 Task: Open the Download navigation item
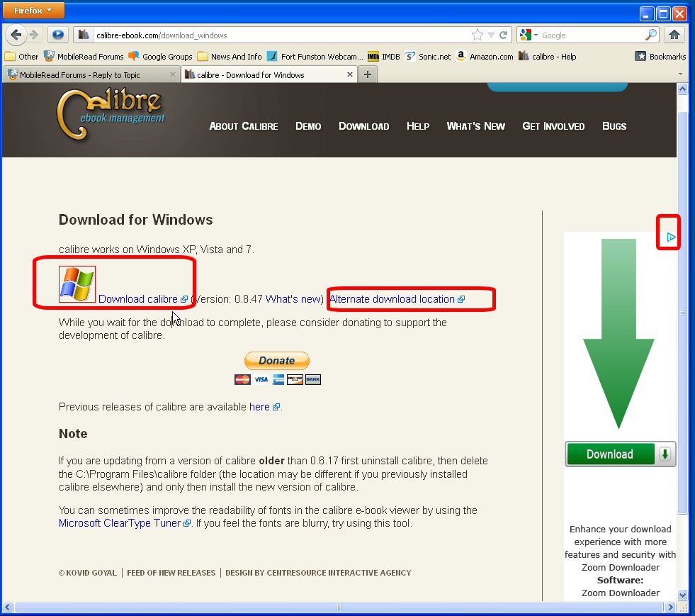(363, 126)
